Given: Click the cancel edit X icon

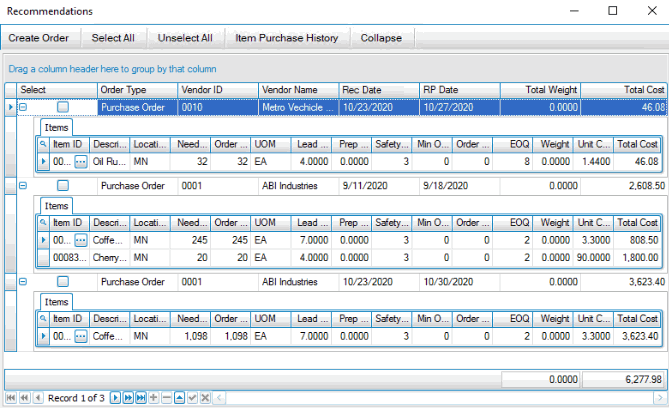Looking at the screenshot, I should click(205, 398).
